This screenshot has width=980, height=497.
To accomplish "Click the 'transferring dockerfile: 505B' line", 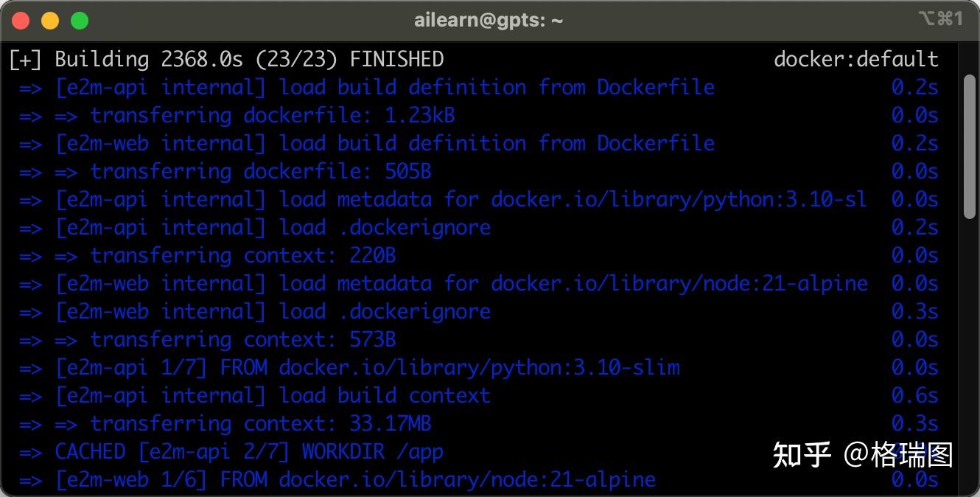I will click(x=260, y=172).
